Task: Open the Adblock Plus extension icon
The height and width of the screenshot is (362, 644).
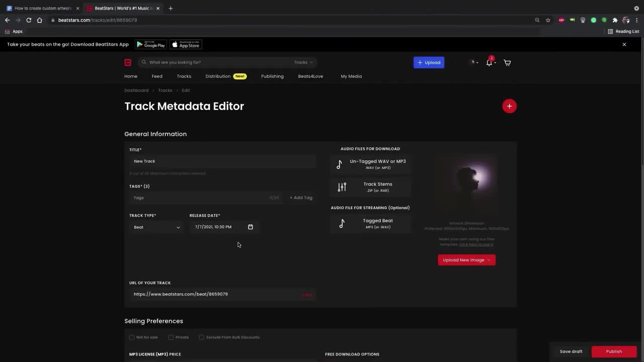Action: pyautogui.click(x=561, y=20)
